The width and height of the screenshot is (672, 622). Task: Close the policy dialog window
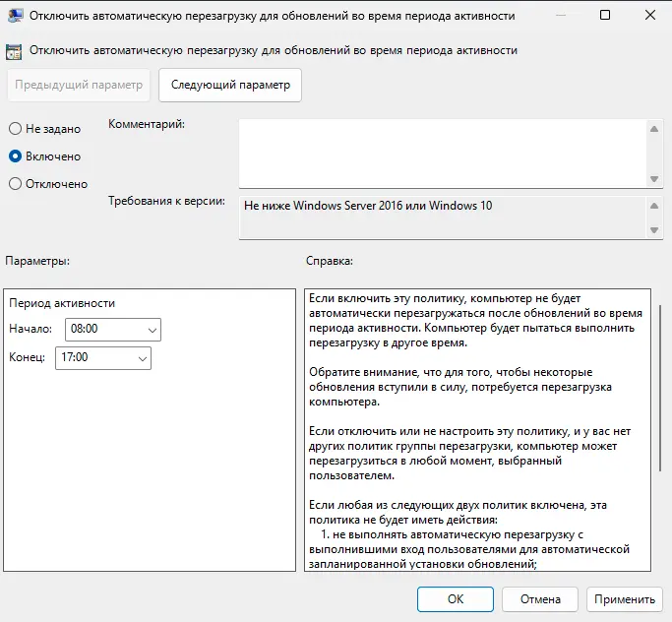[x=649, y=16]
